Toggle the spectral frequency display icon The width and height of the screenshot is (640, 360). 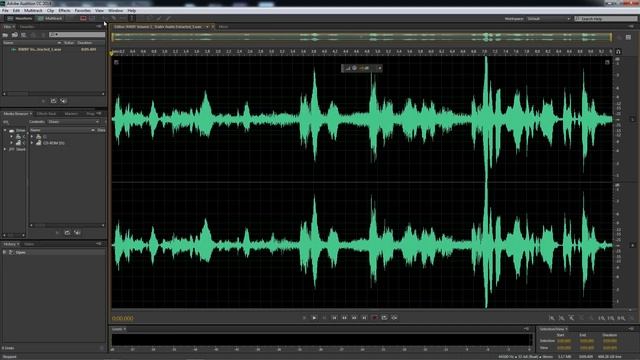tap(83, 18)
